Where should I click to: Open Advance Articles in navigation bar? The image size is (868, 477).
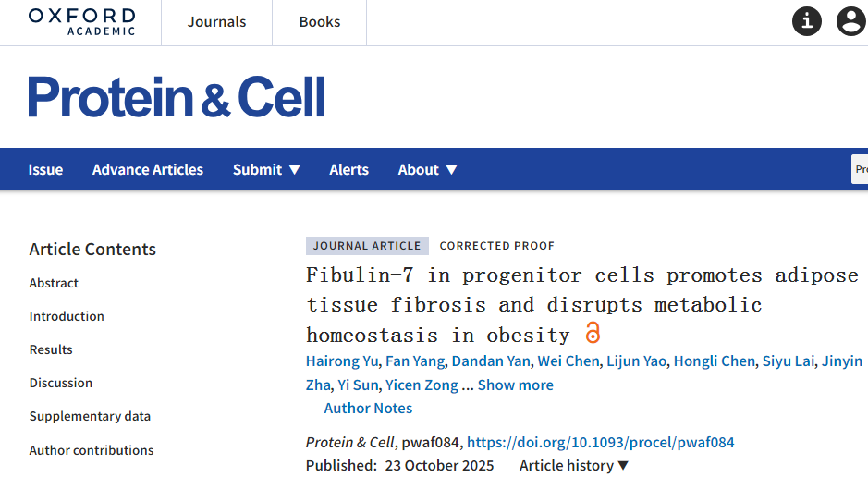[148, 170]
